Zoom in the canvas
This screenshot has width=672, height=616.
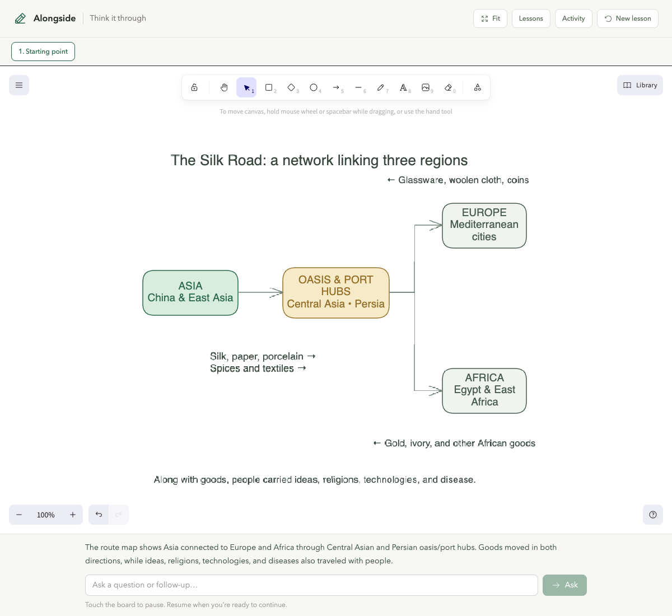click(x=73, y=515)
